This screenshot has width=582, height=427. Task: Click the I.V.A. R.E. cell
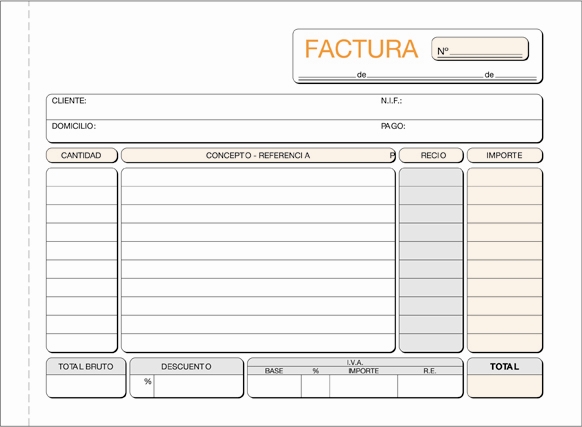[x=430, y=386]
